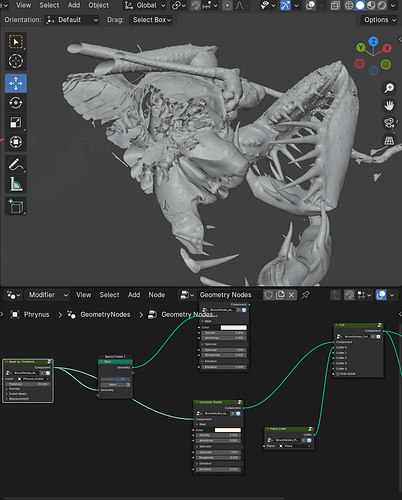Switch to material preview shading mode
Viewport: 402px width, 500px height.
pyautogui.click(x=371, y=5)
